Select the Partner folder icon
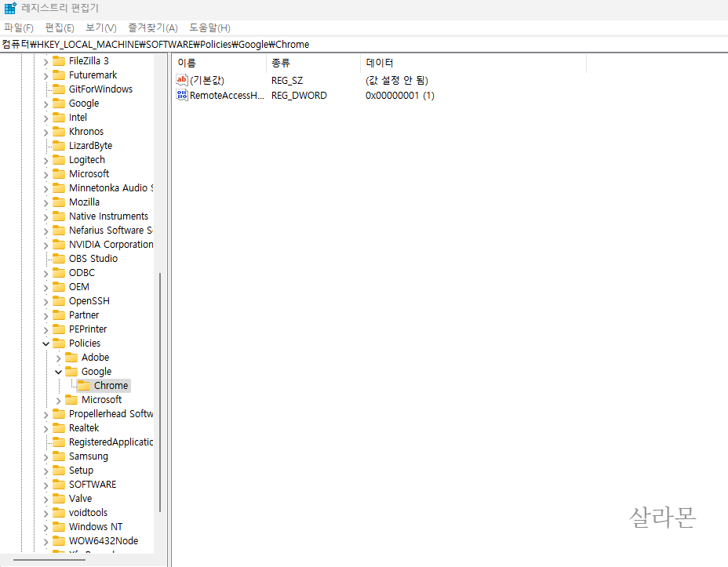This screenshot has width=728, height=567. [59, 315]
